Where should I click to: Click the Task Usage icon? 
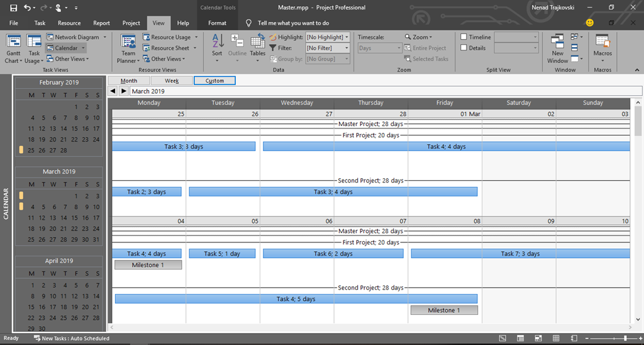pos(34,42)
